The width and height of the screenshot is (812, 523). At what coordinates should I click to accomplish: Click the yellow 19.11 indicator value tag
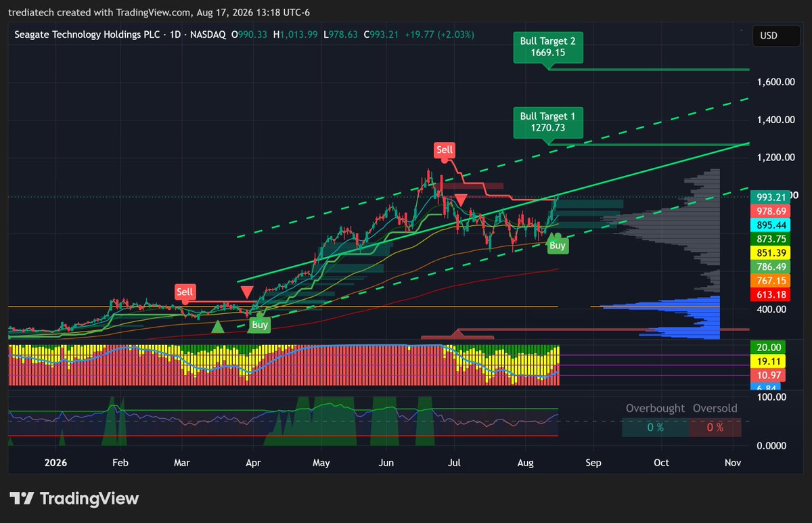pyautogui.click(x=768, y=361)
